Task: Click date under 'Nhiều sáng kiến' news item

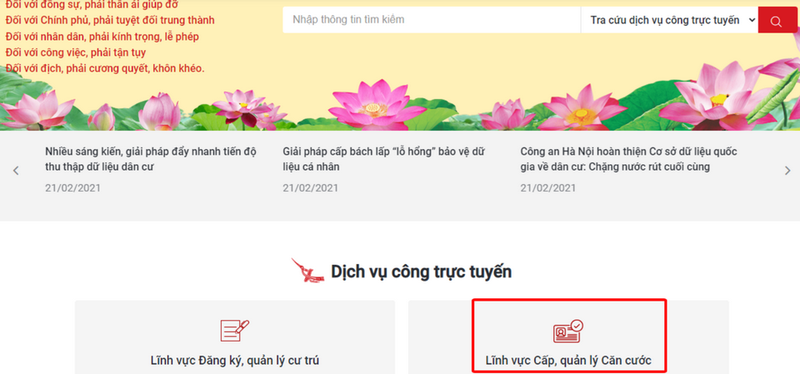Action: point(73,188)
